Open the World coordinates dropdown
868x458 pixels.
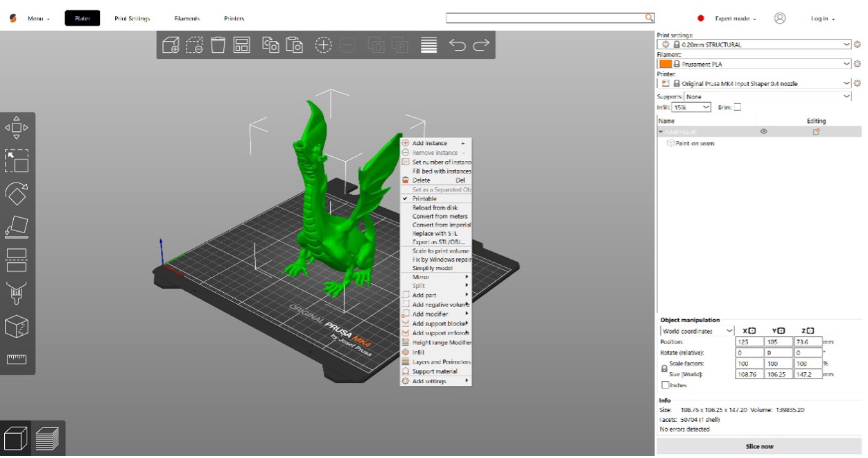[697, 331]
